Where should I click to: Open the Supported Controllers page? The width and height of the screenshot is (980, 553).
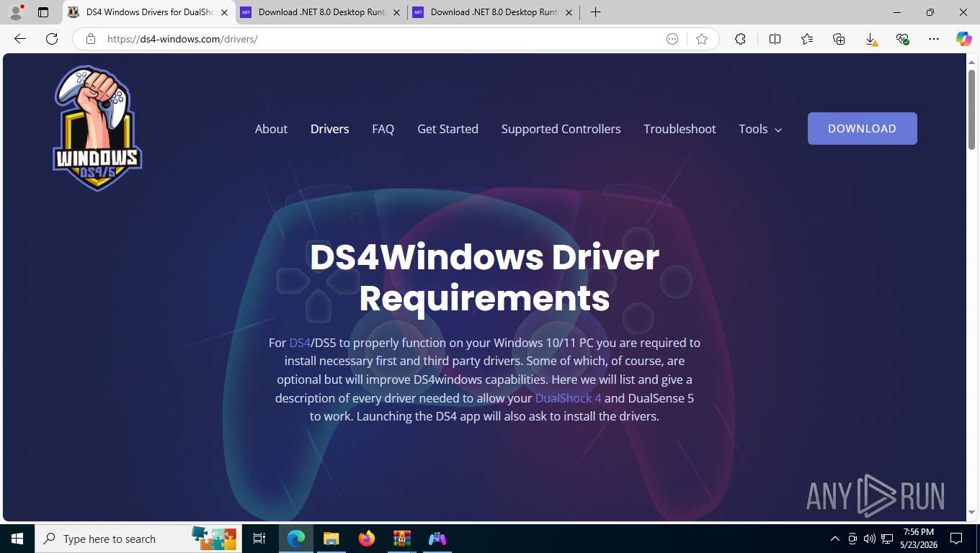pos(561,129)
